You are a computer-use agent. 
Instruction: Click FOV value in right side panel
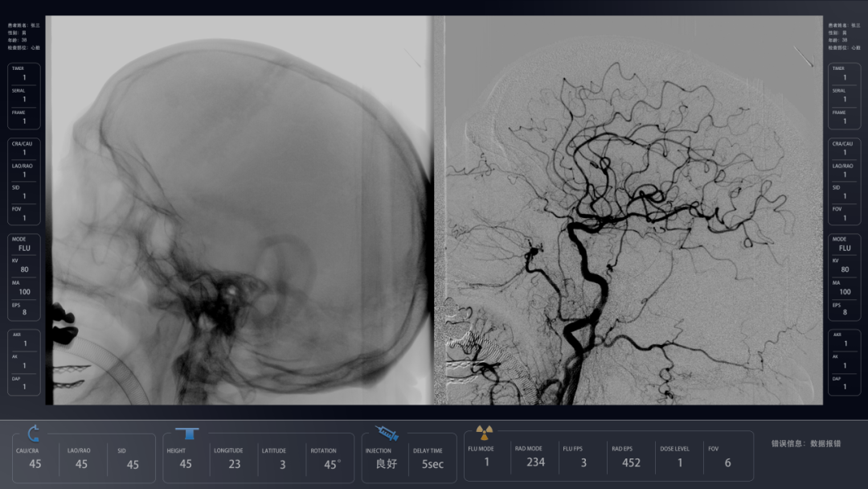point(845,218)
